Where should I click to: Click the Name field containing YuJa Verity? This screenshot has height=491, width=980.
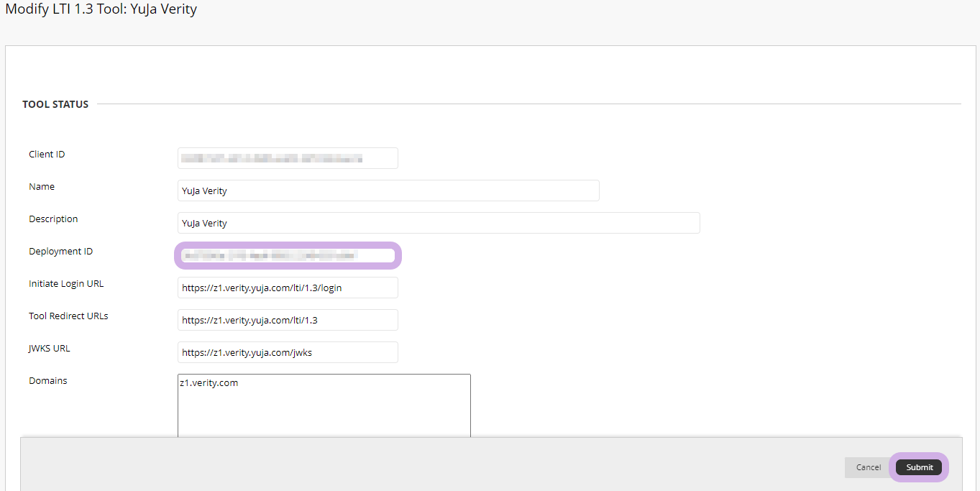click(x=388, y=191)
